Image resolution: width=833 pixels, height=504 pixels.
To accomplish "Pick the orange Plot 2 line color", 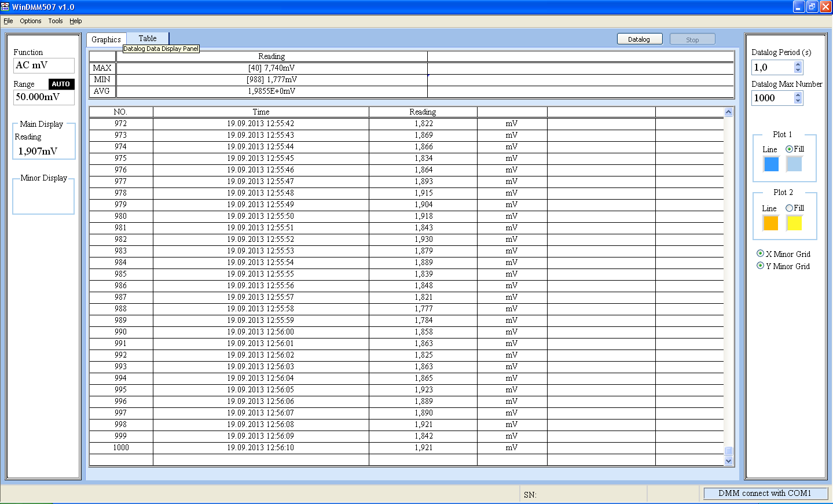I will 770,223.
